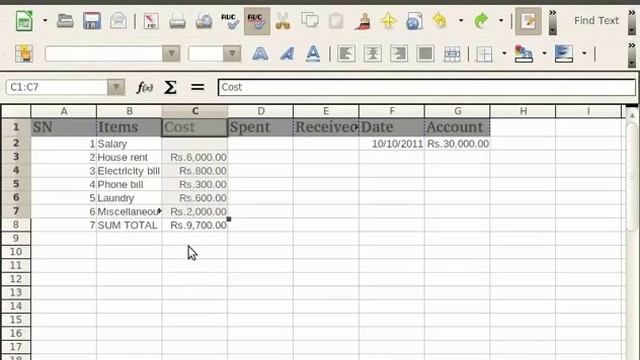Toggle Bold text formatting
This screenshot has width=640, height=360.
[260, 53]
